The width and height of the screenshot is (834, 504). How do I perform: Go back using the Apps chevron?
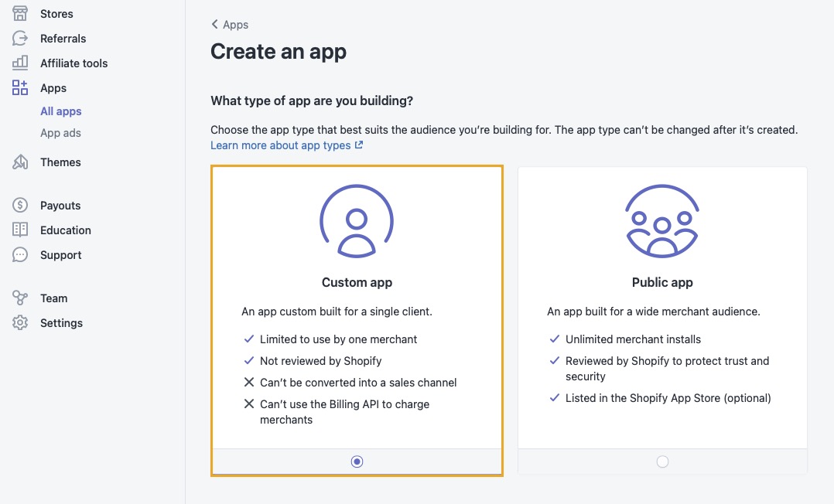coord(215,25)
